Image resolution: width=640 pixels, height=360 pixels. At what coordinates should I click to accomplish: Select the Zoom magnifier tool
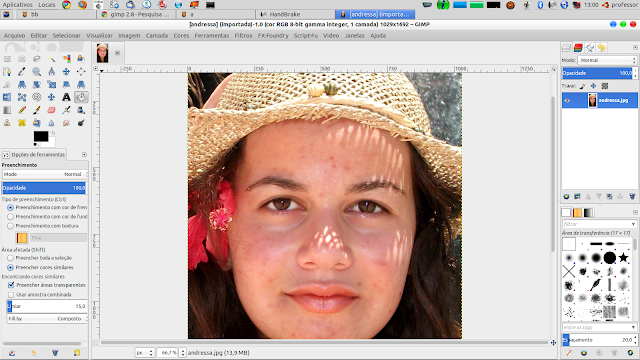37,72
